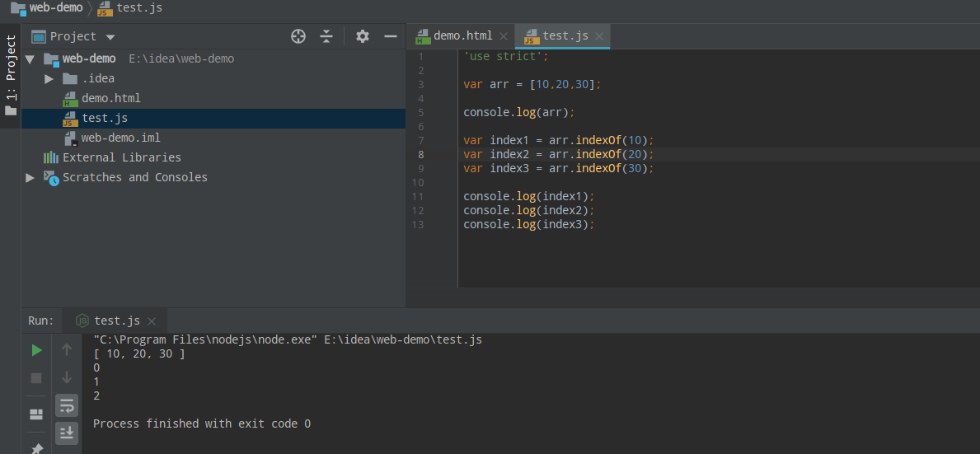Collapse all in Project panel

[x=326, y=36]
